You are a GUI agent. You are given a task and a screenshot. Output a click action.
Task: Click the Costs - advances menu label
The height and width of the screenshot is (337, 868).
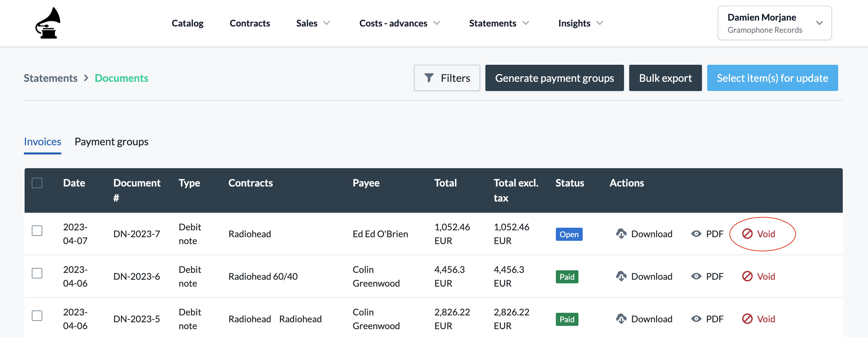(393, 23)
